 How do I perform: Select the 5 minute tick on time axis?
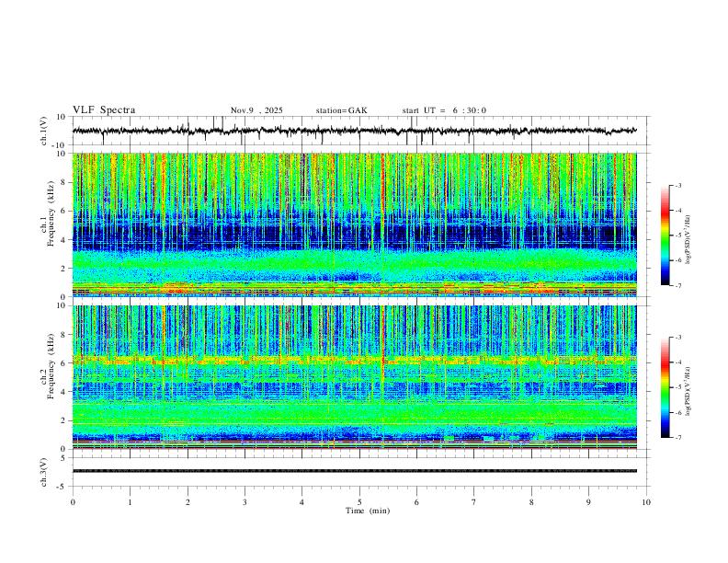(359, 501)
